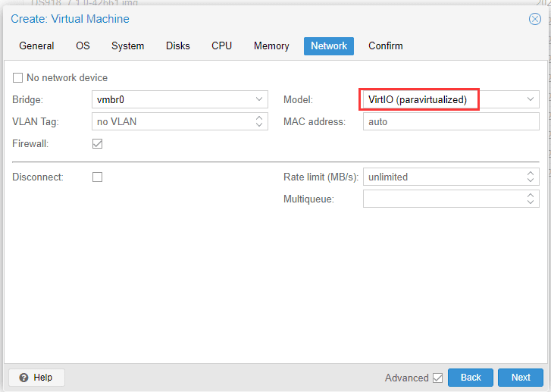Focus the MAC address field
Viewport: 551px width, 392px height.
click(x=451, y=121)
